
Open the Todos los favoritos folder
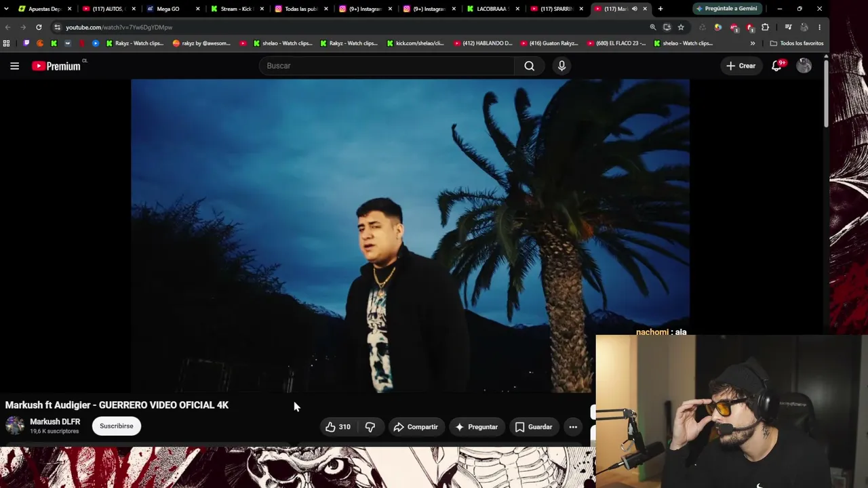click(797, 43)
